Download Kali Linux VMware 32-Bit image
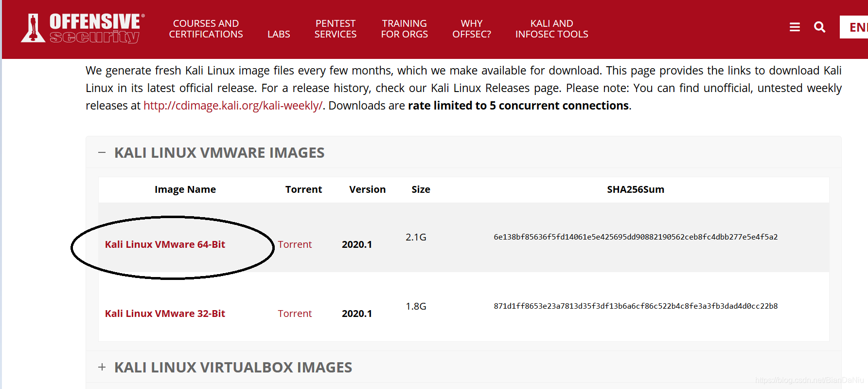The image size is (868, 389). pyautogui.click(x=165, y=314)
